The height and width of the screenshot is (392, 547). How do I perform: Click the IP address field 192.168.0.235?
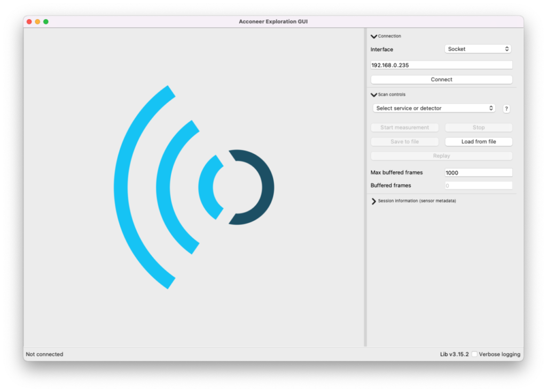[x=441, y=65]
